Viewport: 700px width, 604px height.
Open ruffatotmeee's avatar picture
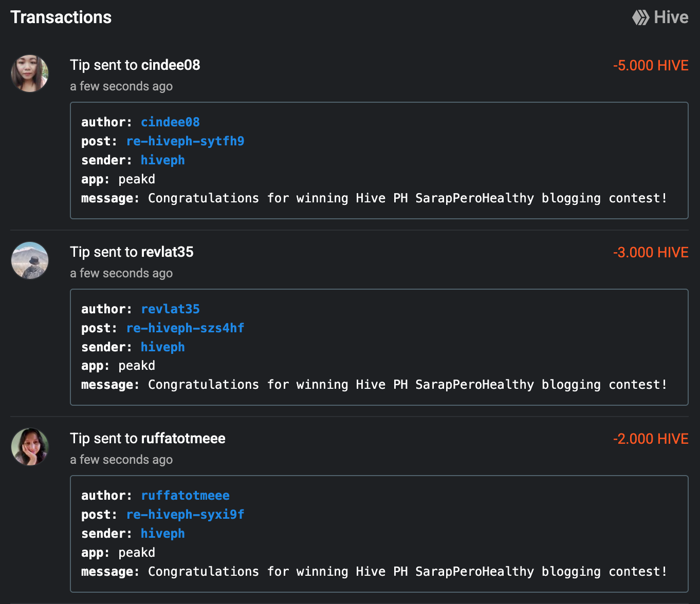click(30, 447)
